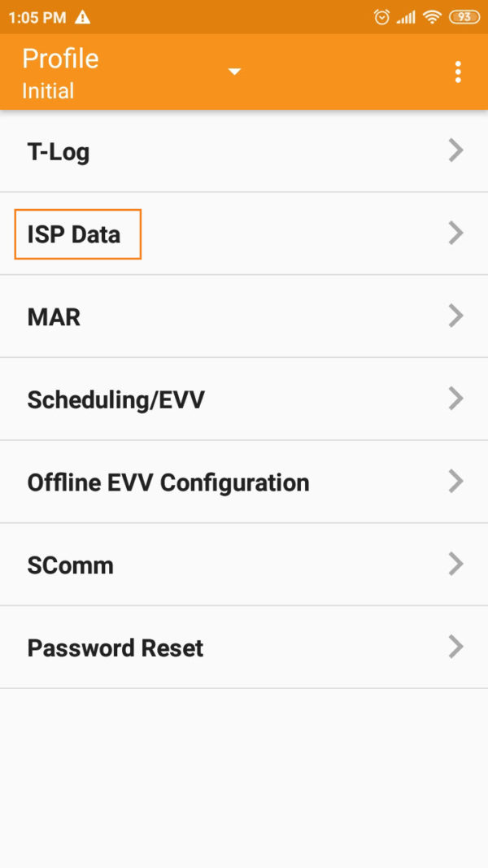
Task: Open the three-dot overflow menu
Action: [x=458, y=72]
